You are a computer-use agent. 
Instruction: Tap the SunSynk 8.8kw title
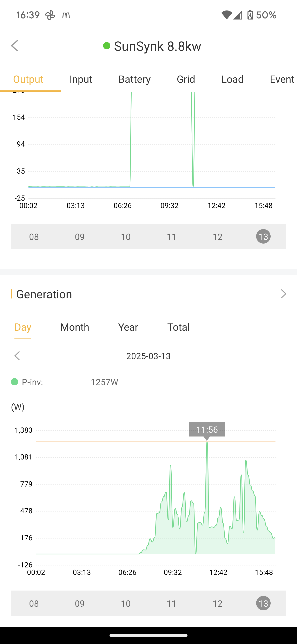click(157, 46)
